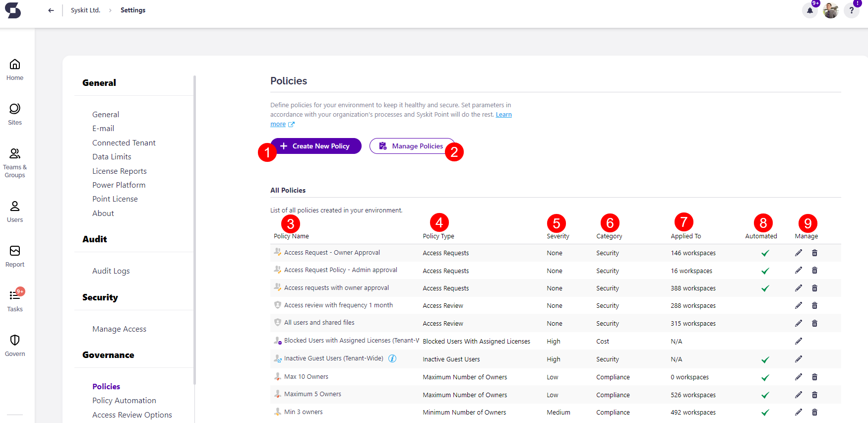Viewport: 868px width, 423px height.
Task: Open General settings item
Action: [106, 114]
